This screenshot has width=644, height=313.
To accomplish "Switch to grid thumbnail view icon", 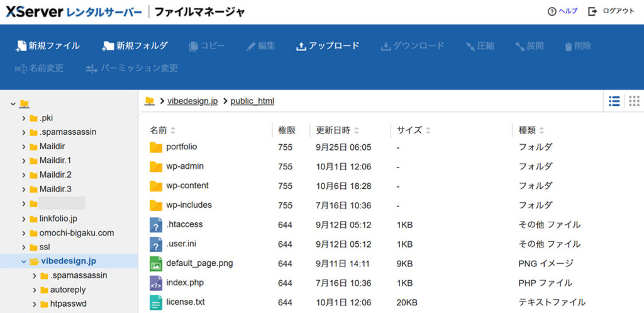I will coord(634,101).
